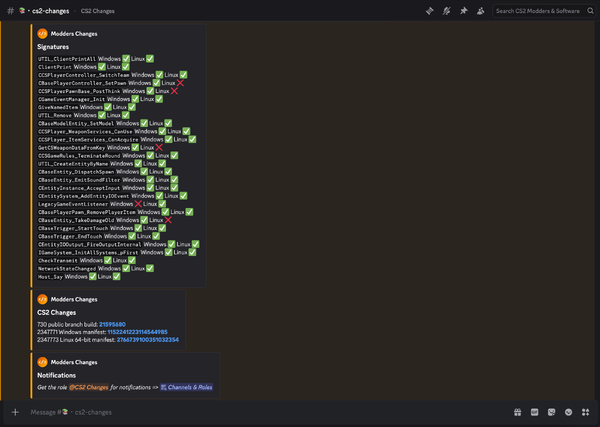Select the GiveNamedItem signature name
Image resolution: width=600 pixels, height=427 pixels.
click(x=58, y=108)
